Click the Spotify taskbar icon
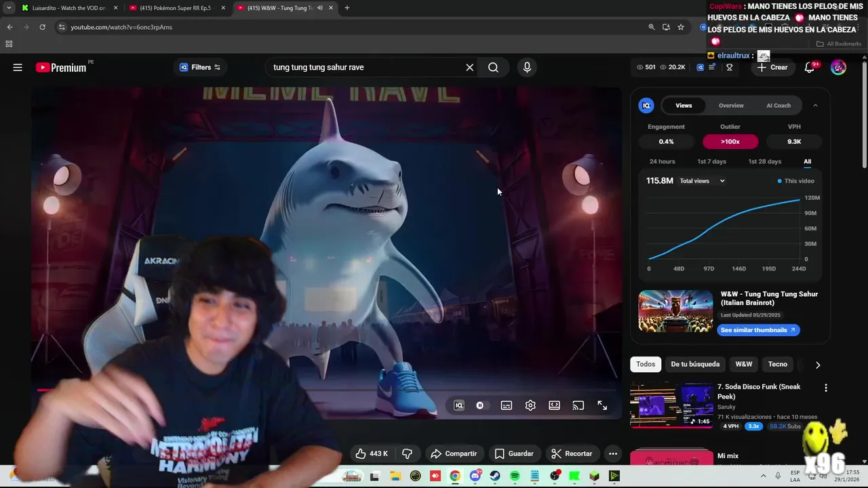The image size is (868, 488). tap(515, 476)
